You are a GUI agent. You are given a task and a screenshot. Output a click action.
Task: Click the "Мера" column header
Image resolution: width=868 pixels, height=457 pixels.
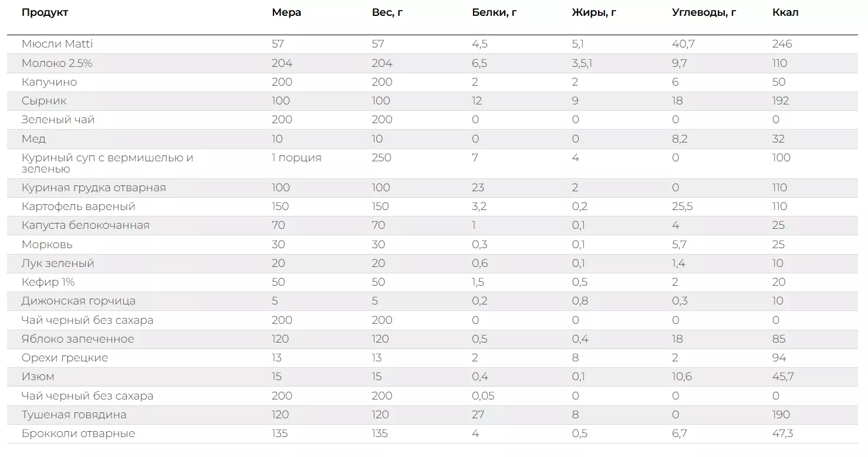pyautogui.click(x=286, y=13)
